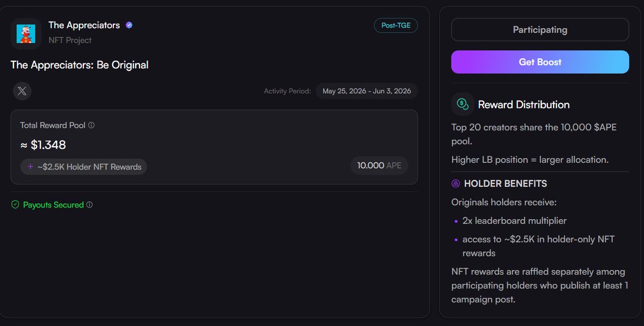
Task: Click the Post-TGE tag
Action: pos(396,25)
